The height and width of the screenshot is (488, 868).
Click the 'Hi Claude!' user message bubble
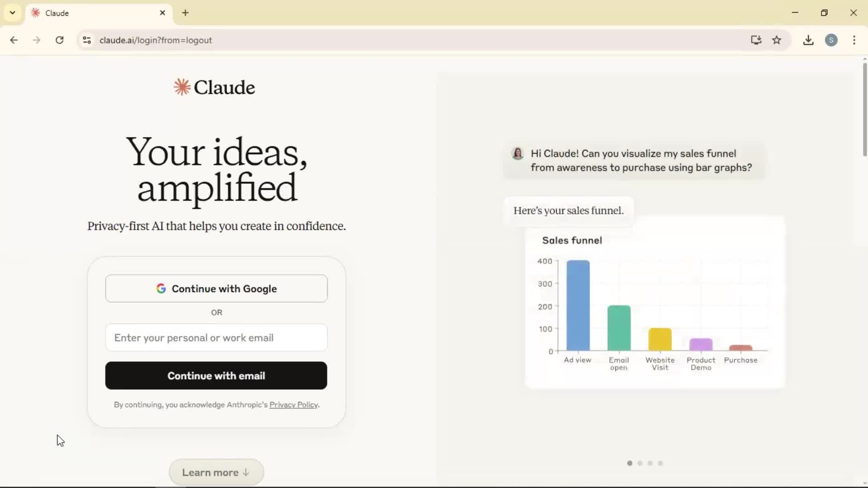(635, 160)
